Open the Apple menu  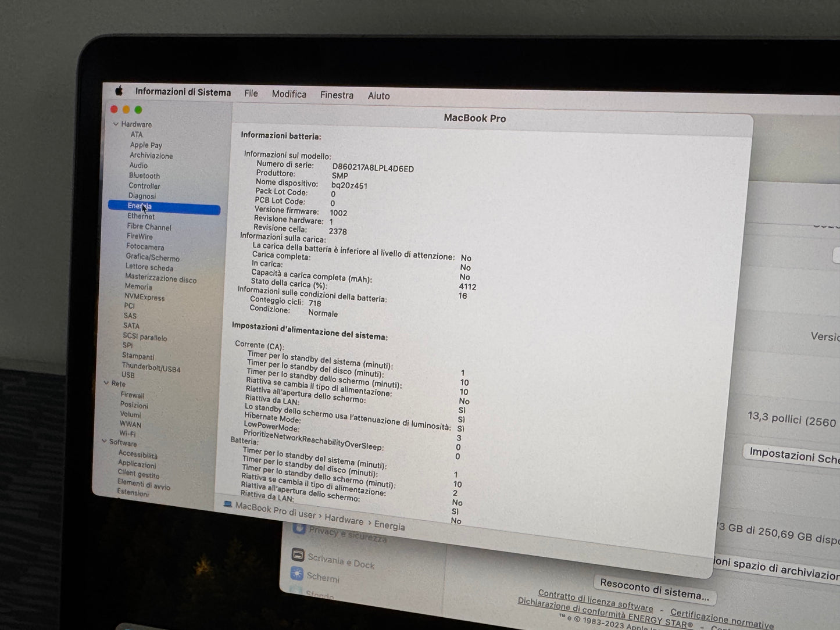tap(119, 91)
